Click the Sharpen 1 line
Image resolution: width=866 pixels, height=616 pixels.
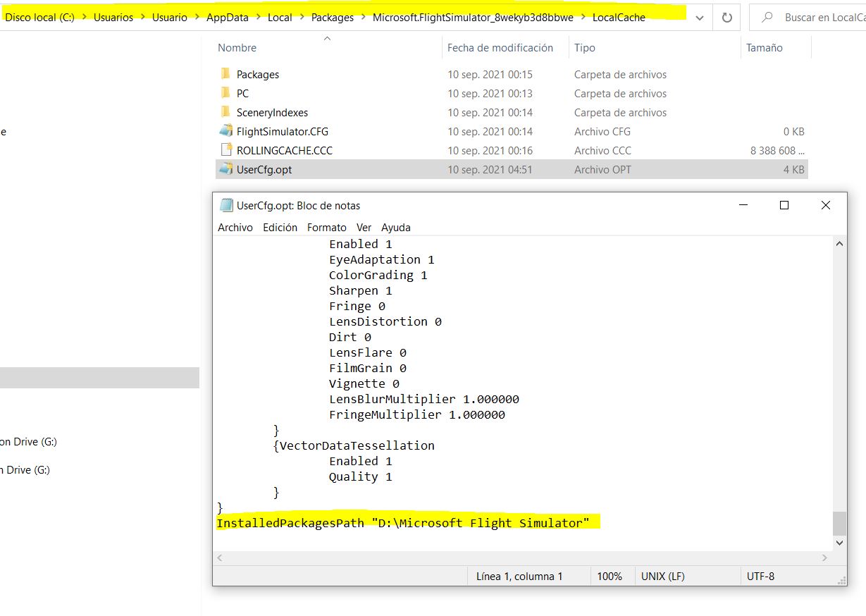coord(361,290)
